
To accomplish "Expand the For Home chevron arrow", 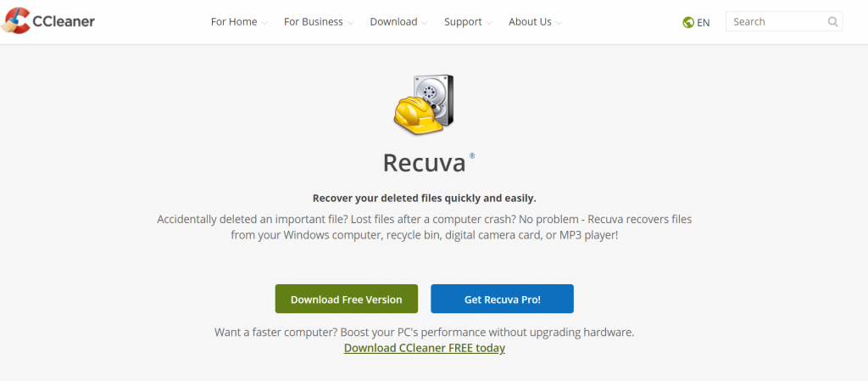I will [x=264, y=23].
